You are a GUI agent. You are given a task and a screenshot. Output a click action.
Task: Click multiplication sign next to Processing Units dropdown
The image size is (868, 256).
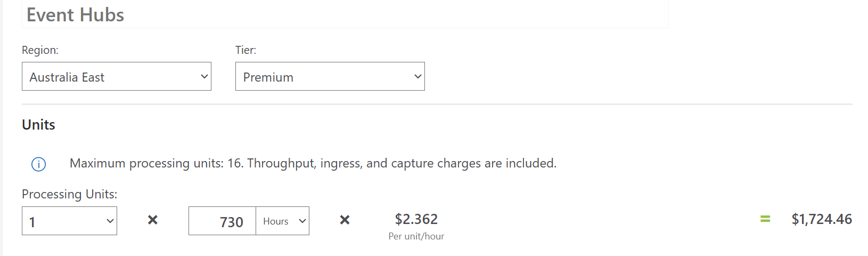pos(153,220)
